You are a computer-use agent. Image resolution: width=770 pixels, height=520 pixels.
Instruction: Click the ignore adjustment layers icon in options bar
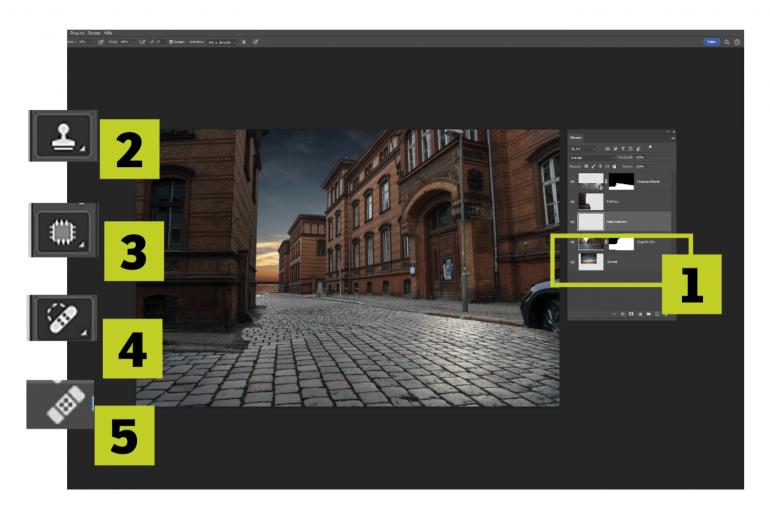pos(244,42)
